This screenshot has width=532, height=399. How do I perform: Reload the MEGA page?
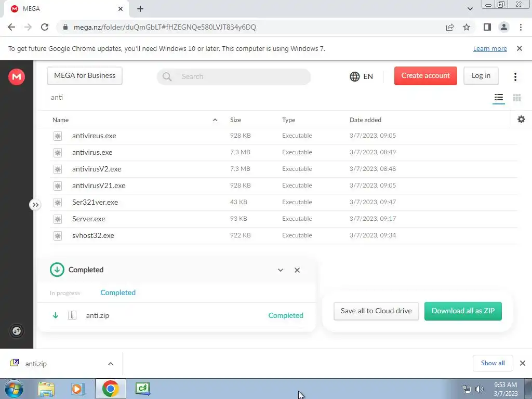45,27
